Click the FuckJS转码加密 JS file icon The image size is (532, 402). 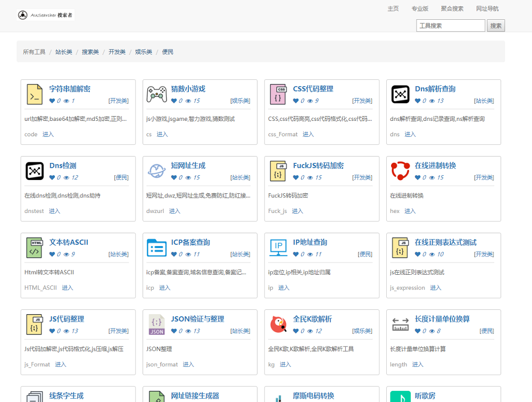(x=278, y=171)
